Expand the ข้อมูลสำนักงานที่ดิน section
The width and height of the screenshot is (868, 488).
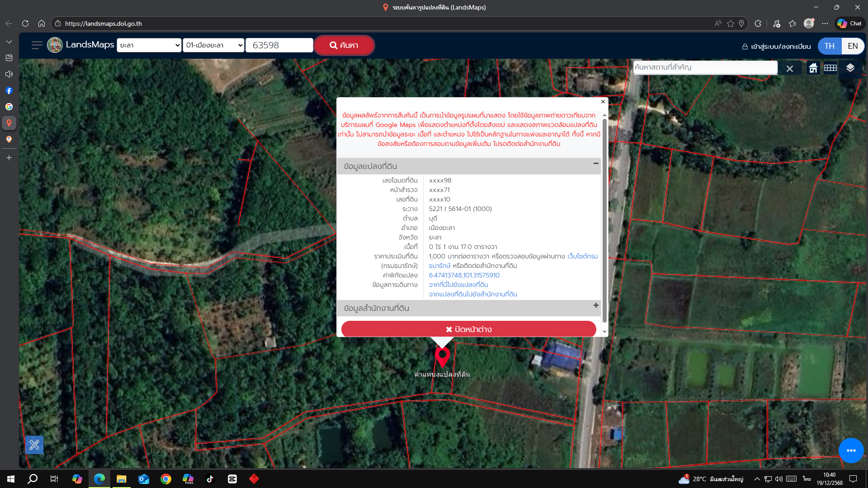click(x=596, y=305)
